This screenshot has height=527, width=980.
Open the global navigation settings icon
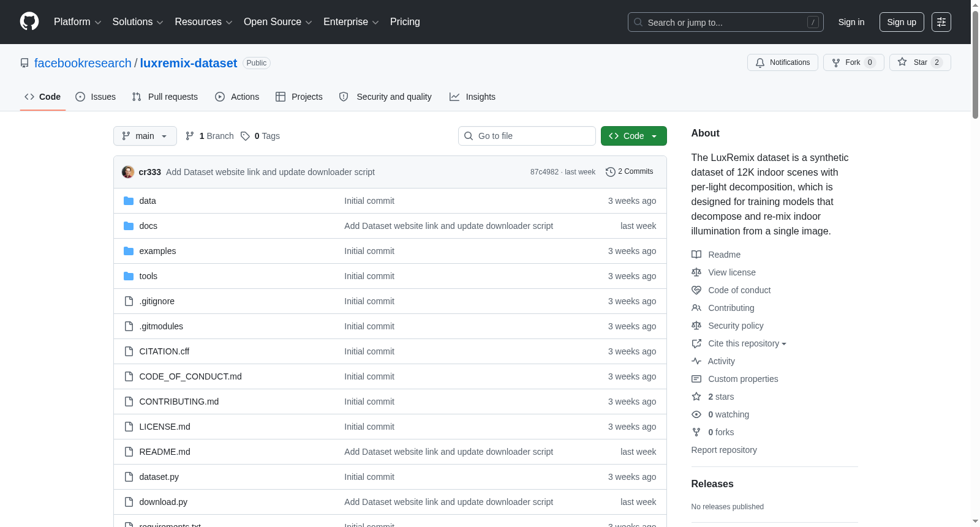click(941, 22)
